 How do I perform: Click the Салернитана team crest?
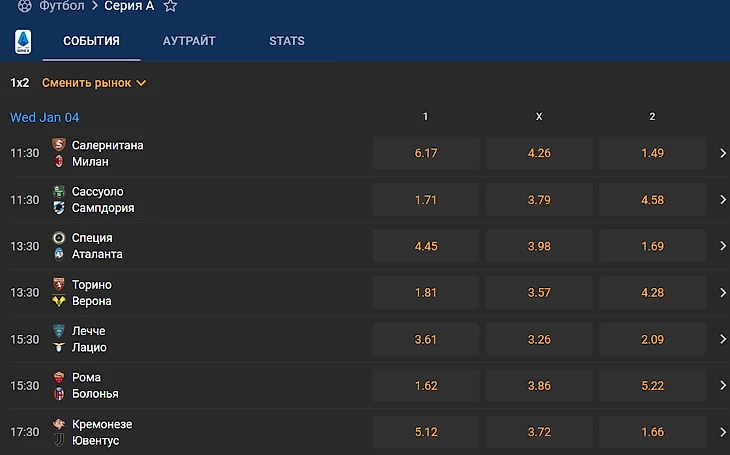coord(59,145)
